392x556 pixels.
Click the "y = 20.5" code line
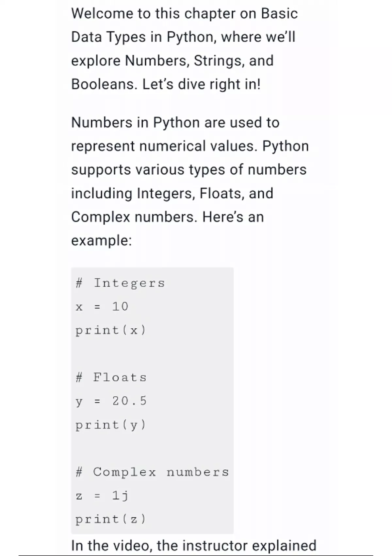111,401
